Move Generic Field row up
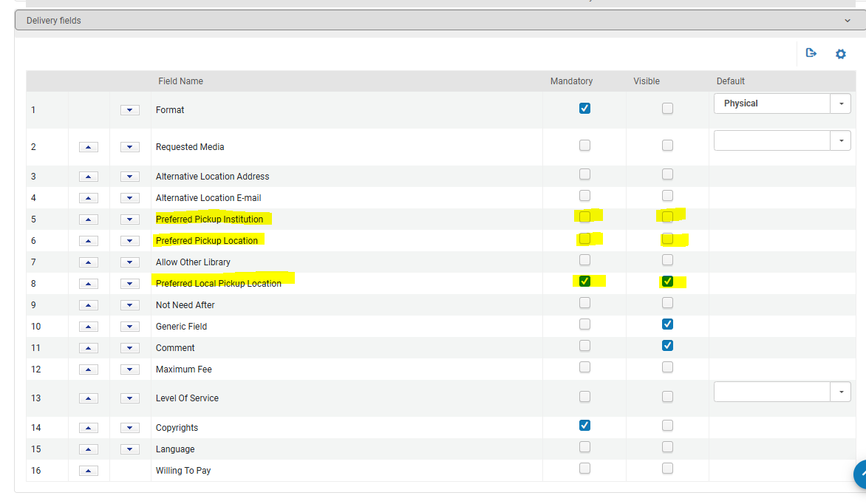The width and height of the screenshot is (866, 504). point(88,327)
